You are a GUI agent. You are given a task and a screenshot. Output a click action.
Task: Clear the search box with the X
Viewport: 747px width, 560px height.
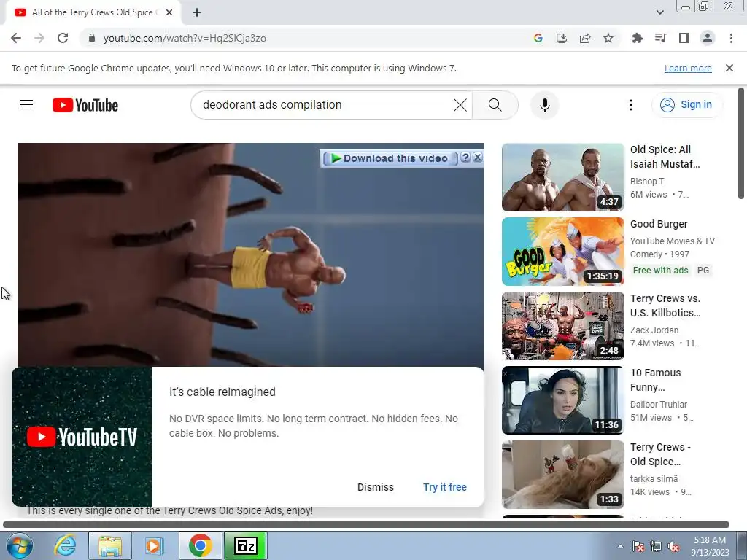pos(460,105)
